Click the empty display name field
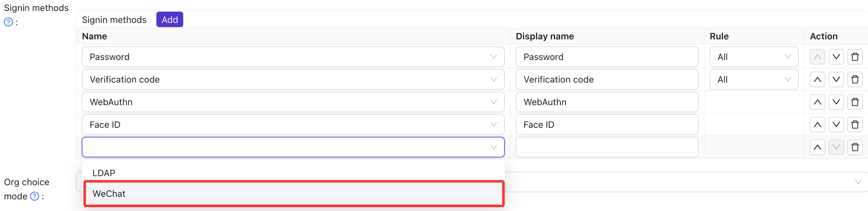The height and width of the screenshot is (211, 868). (x=607, y=147)
